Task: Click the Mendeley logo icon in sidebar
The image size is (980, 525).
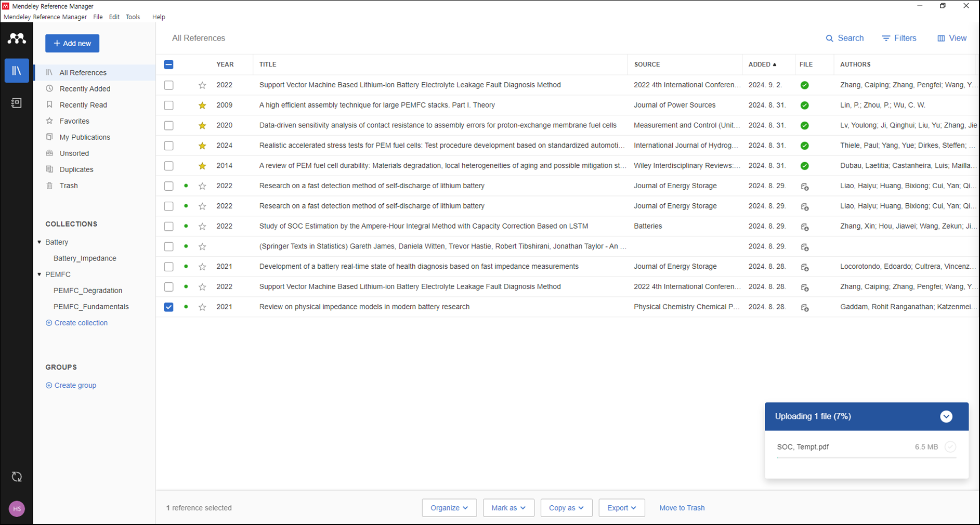Action: pyautogui.click(x=17, y=38)
